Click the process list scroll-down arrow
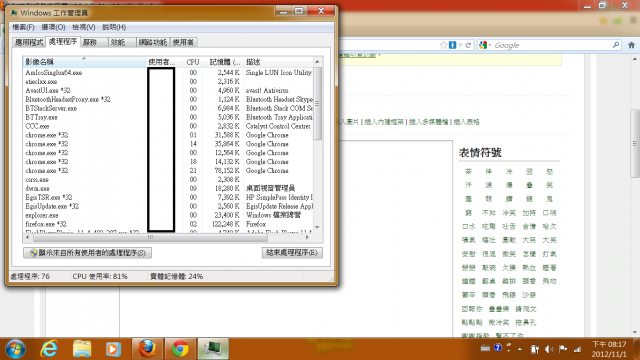This screenshot has width=640, height=360. pos(317,227)
